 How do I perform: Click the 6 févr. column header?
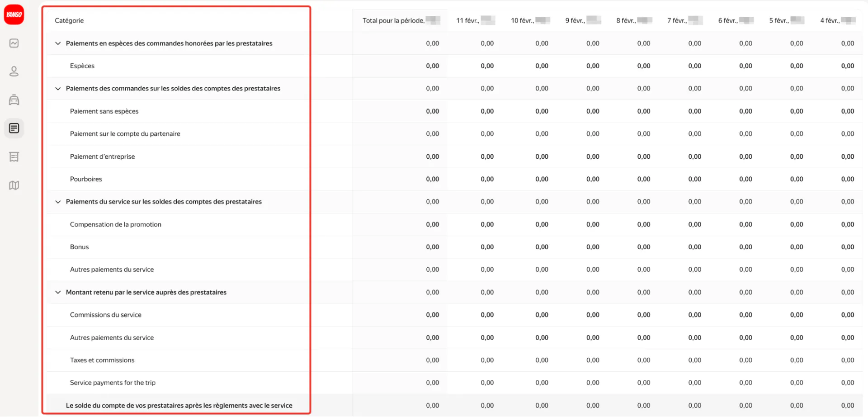click(736, 20)
